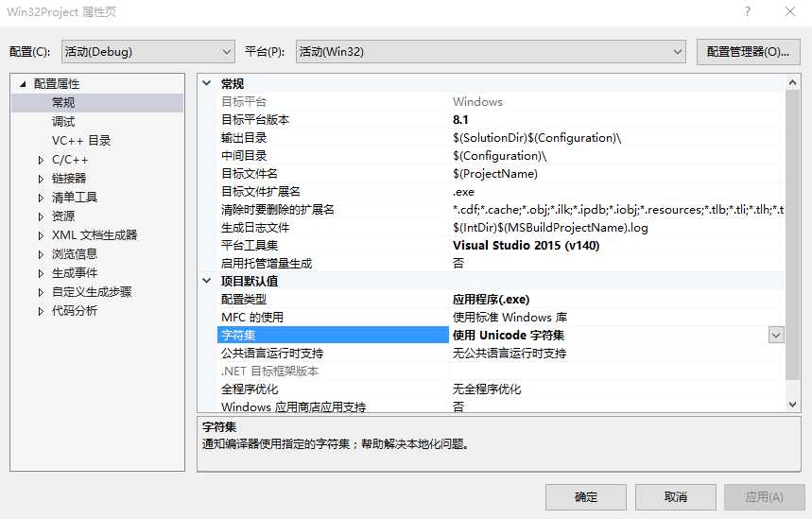Click the 应用程序(.exe) value

point(491,300)
